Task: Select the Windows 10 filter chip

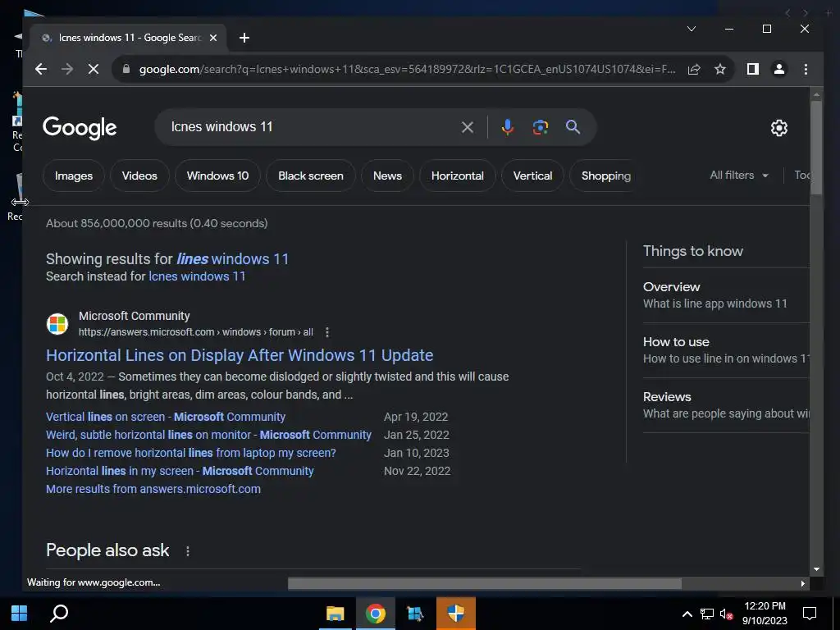Action: pyautogui.click(x=217, y=176)
